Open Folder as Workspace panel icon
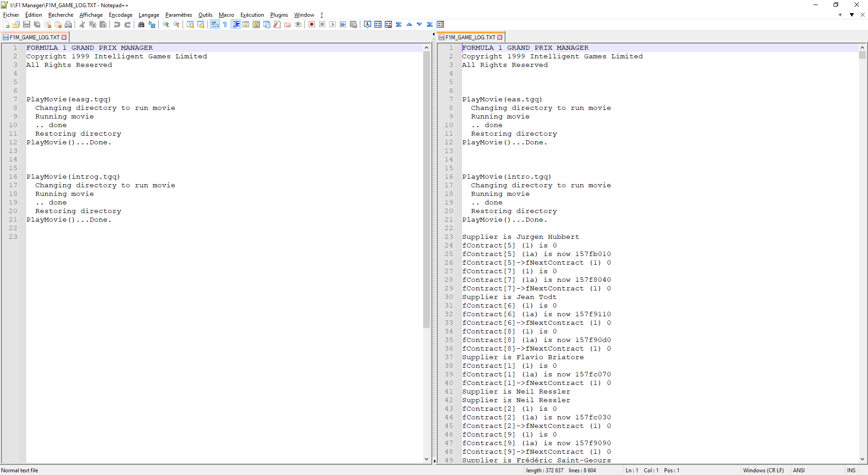Screen dimensions: 868x475 [288, 24]
